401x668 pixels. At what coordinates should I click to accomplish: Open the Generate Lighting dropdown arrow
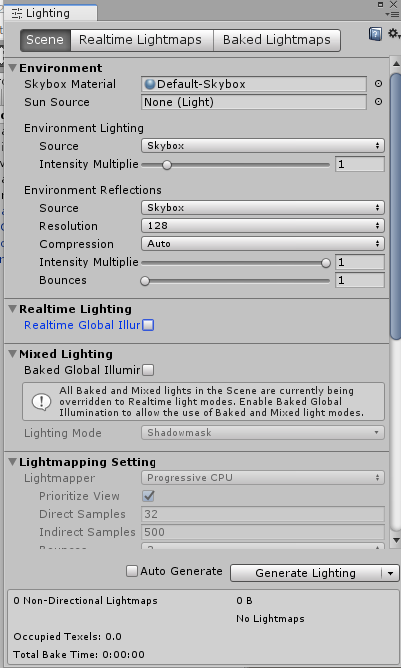click(390, 573)
